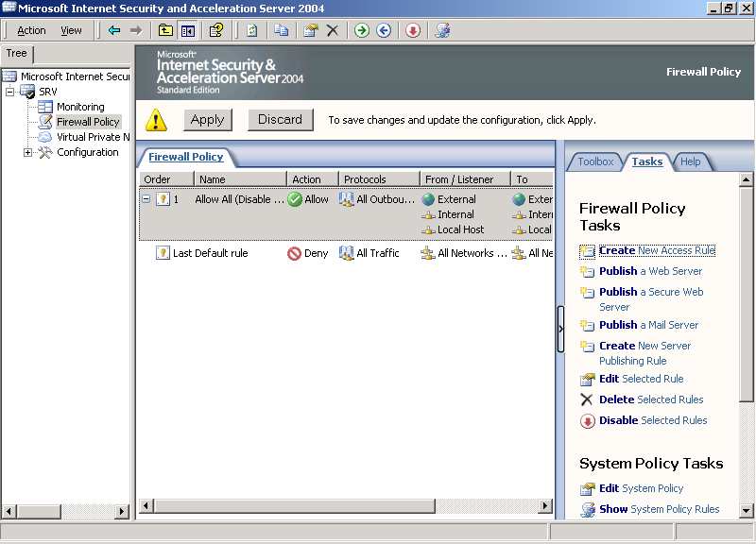Select Firewall Policy in the tree

(x=88, y=122)
